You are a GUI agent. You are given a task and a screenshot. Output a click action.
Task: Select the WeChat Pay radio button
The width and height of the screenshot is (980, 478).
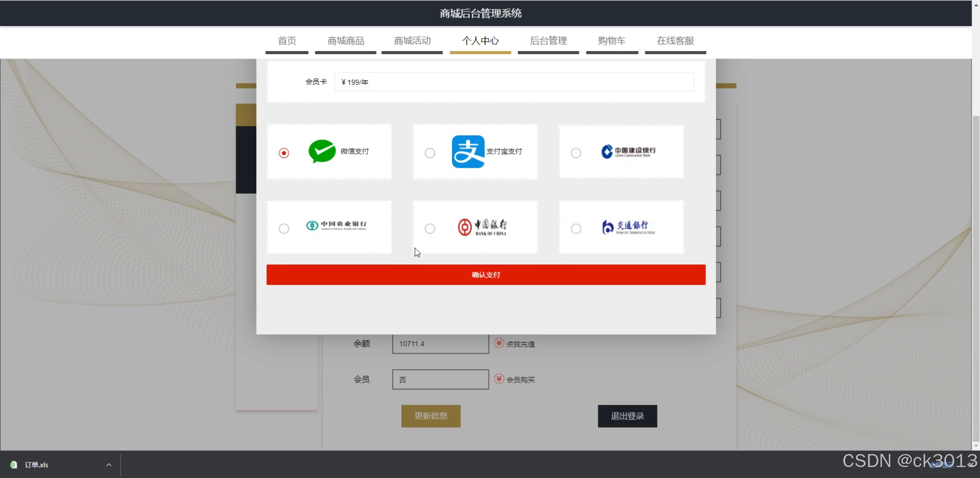point(284,153)
